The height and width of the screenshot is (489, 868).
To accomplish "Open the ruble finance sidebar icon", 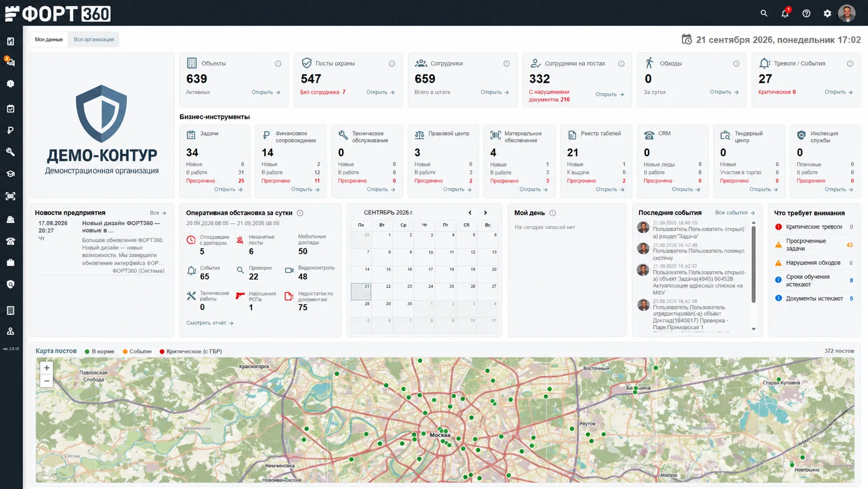I will point(10,130).
